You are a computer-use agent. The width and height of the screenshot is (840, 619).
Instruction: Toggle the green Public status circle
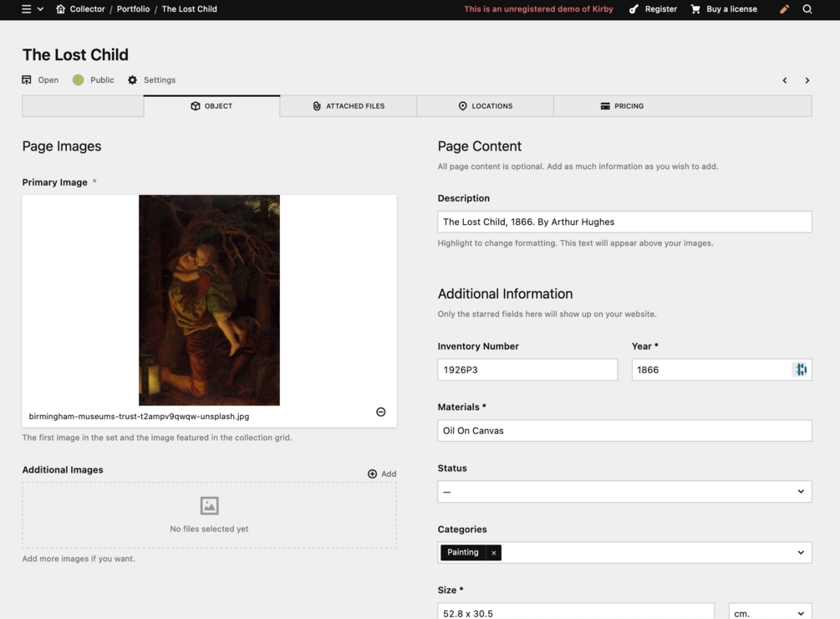79,79
